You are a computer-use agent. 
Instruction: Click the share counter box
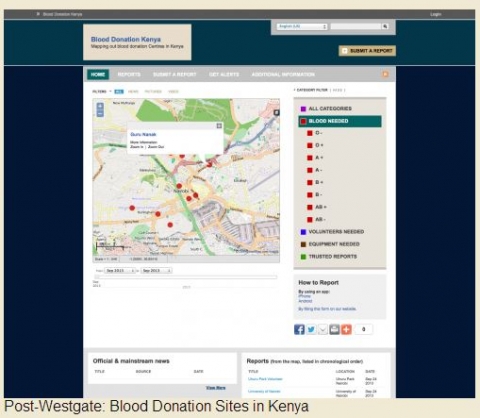(363, 329)
